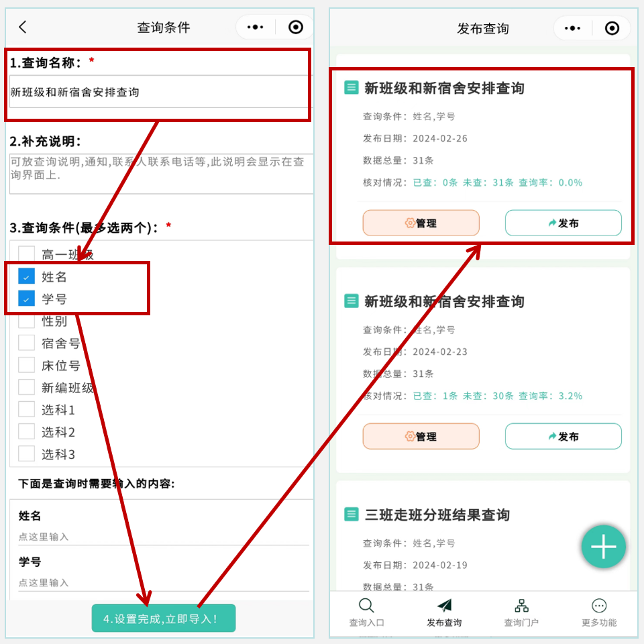
Task: Go back from 查询条件 page
Action: [23, 27]
